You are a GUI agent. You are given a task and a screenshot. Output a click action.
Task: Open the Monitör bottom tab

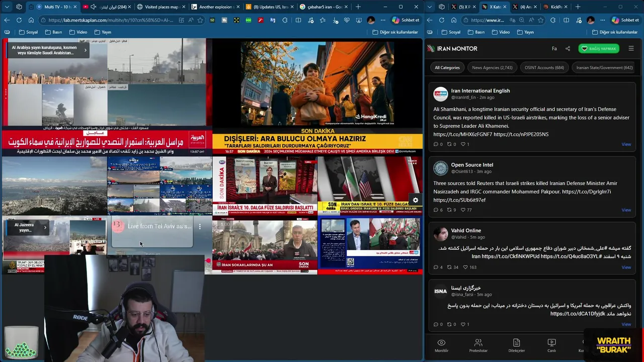click(x=441, y=345)
